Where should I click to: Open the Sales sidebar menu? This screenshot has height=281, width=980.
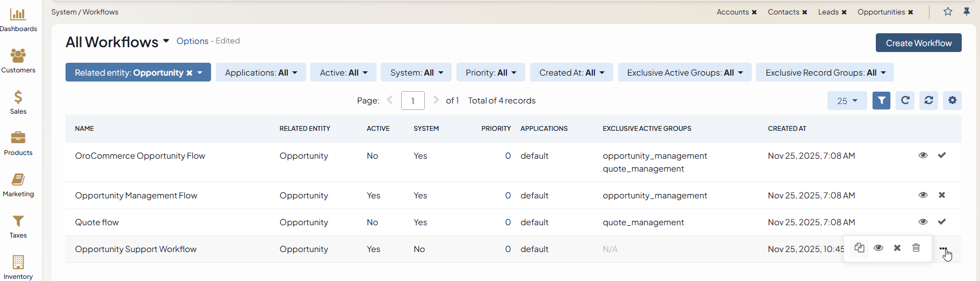pyautogui.click(x=18, y=102)
